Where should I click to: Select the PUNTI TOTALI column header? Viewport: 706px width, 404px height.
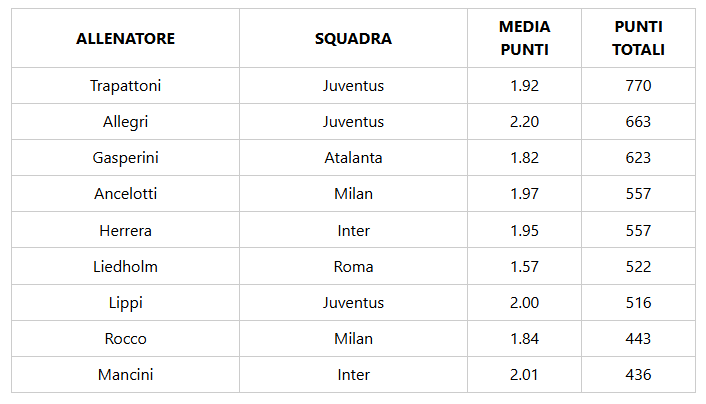pyautogui.click(x=638, y=39)
